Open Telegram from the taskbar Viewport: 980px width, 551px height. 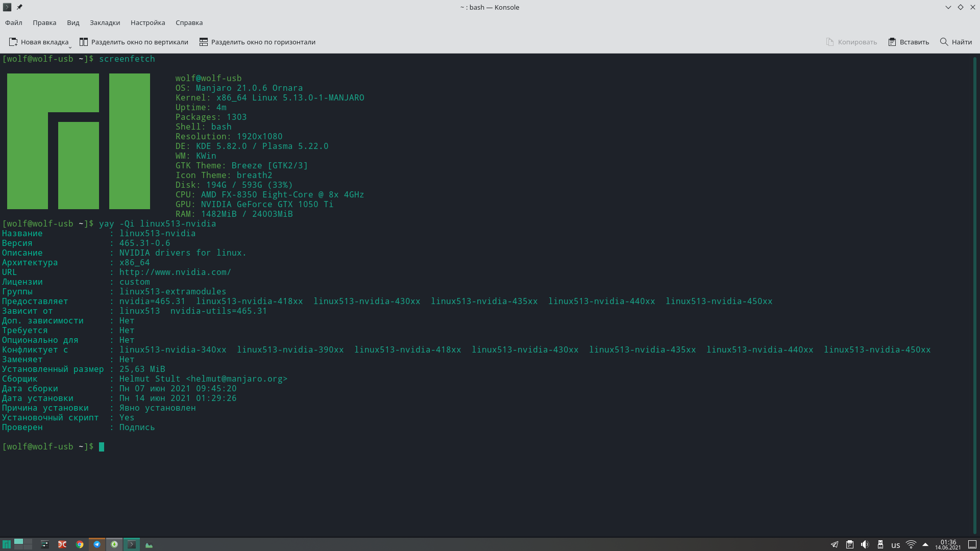point(97,544)
